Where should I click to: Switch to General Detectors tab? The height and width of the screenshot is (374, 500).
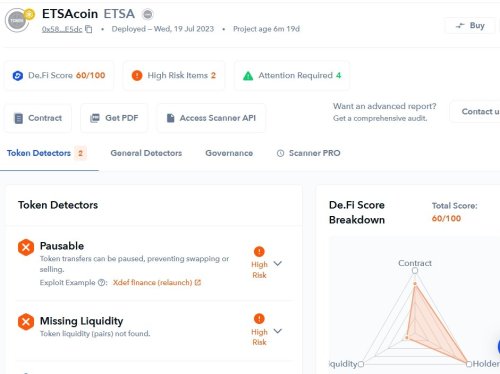pos(146,153)
